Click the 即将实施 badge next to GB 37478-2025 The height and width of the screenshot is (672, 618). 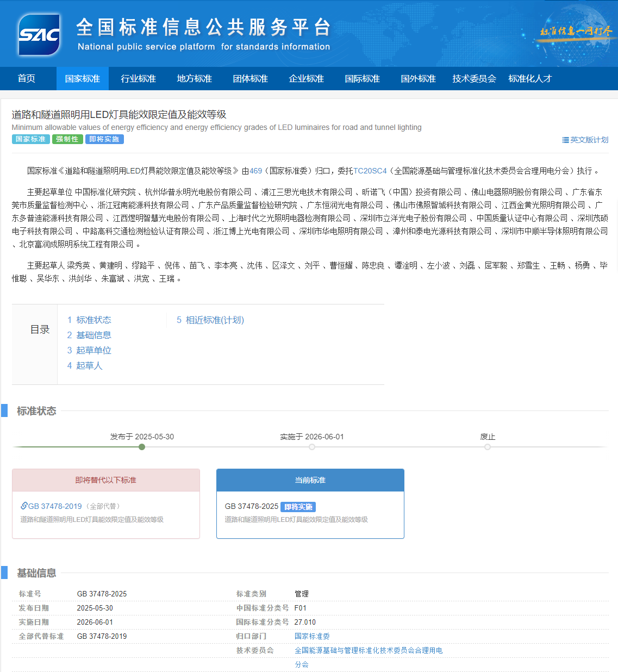pos(298,507)
